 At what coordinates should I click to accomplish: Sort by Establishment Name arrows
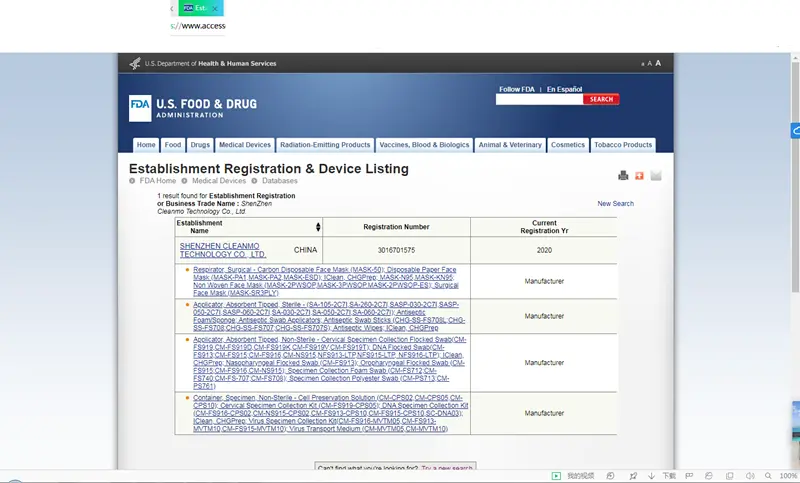coord(318,227)
